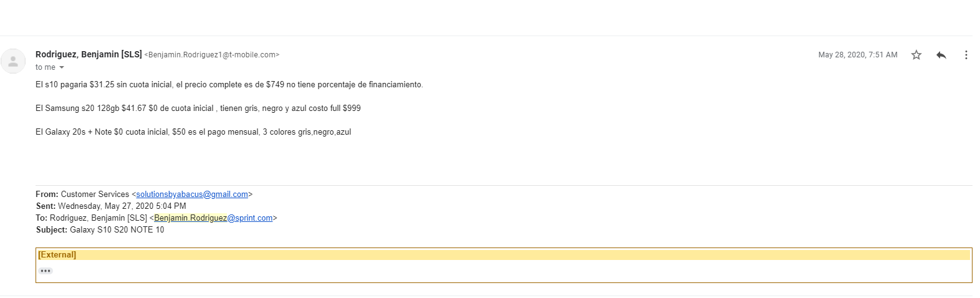Click the sender's profile avatar
The width and height of the screenshot is (980, 298).
pos(13,61)
